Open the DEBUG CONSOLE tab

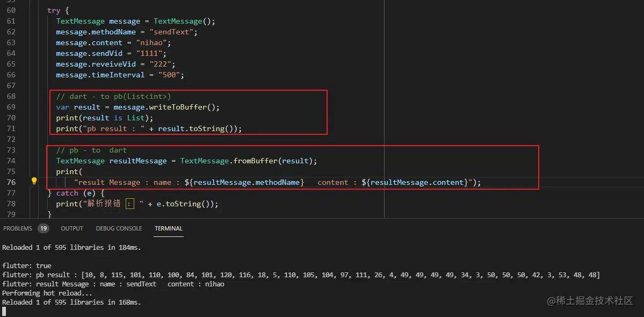pyautogui.click(x=119, y=228)
